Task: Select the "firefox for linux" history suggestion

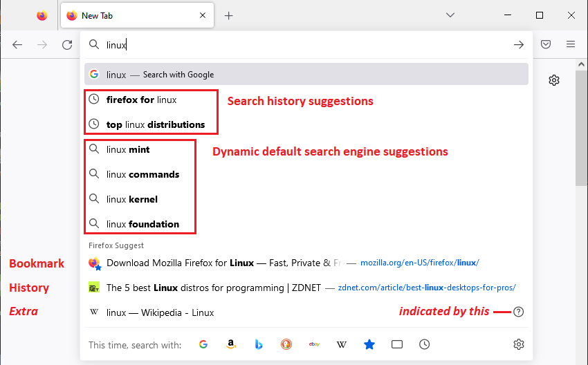Action: (142, 100)
